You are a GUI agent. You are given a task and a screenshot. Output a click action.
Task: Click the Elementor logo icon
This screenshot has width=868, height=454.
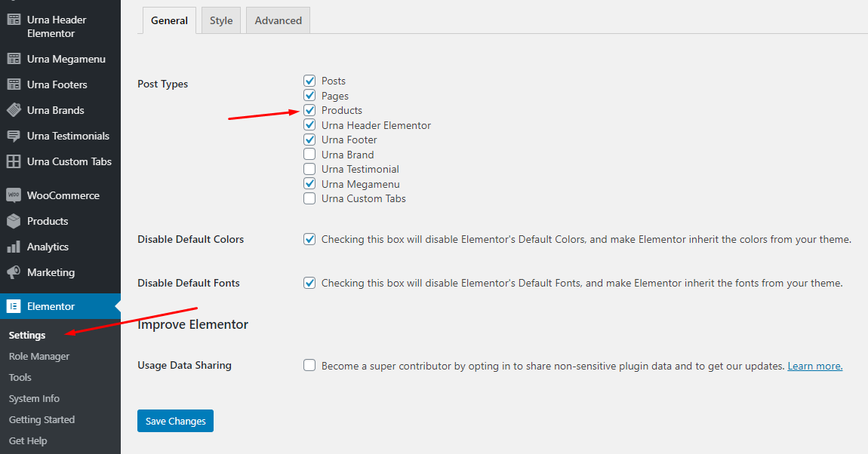pyautogui.click(x=14, y=306)
